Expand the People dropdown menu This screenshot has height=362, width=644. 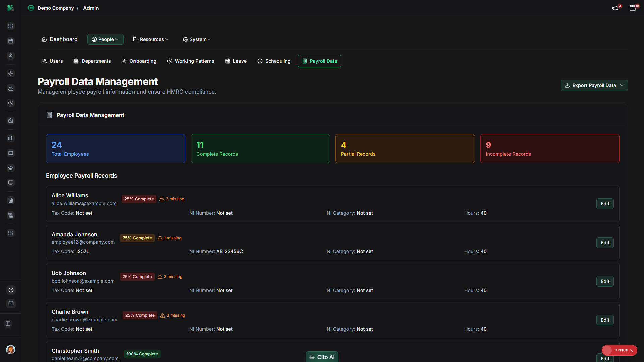pyautogui.click(x=105, y=39)
